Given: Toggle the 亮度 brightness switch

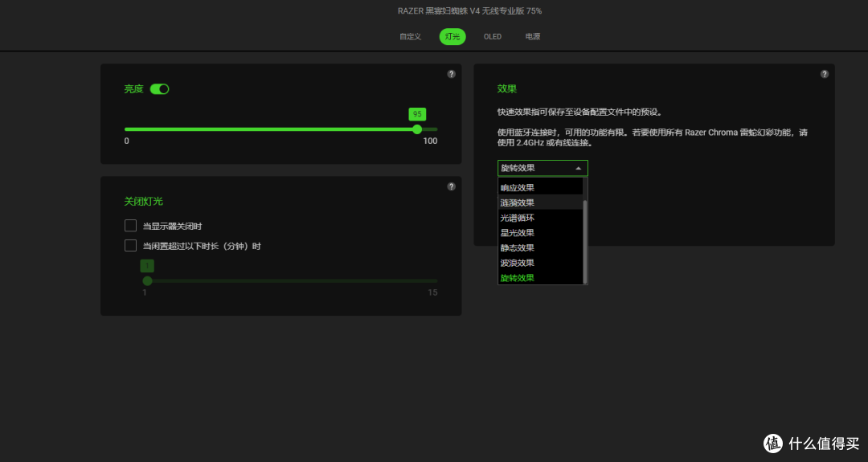Looking at the screenshot, I should [159, 89].
